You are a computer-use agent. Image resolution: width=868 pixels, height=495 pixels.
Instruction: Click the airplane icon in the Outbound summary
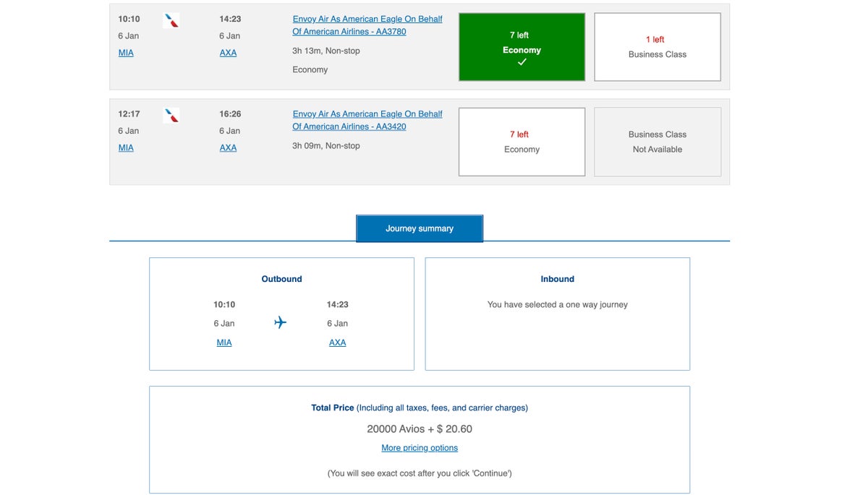(280, 322)
